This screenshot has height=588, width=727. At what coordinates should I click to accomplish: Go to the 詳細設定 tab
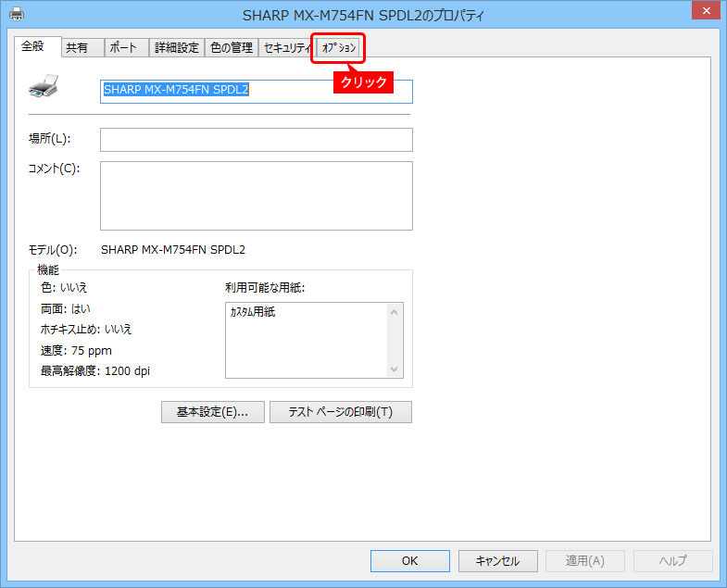(x=177, y=48)
